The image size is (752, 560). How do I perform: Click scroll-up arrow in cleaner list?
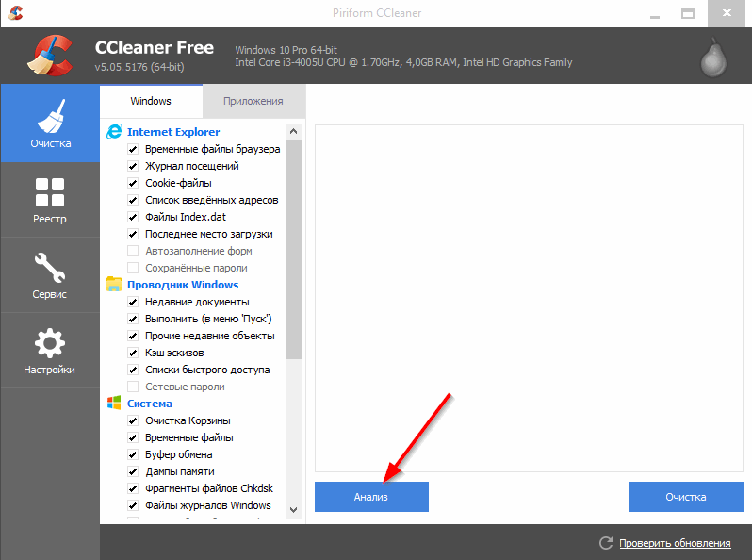click(x=293, y=131)
